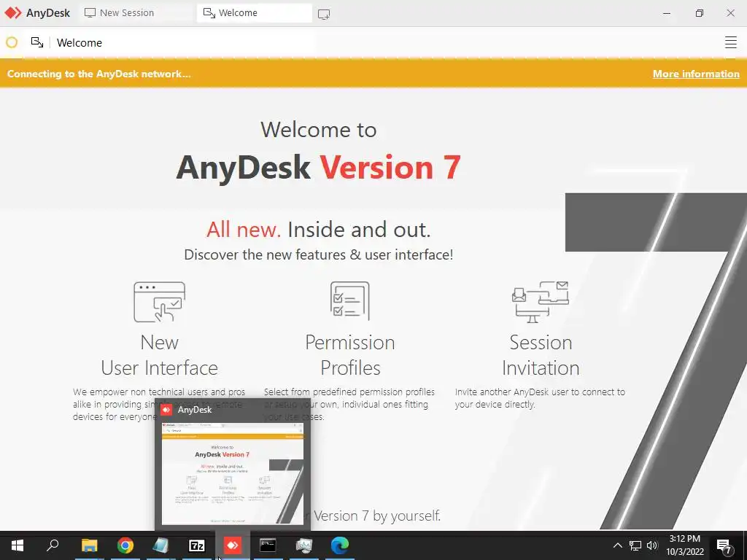Image resolution: width=747 pixels, height=560 pixels.
Task: Switch to the Welcome tab
Action: [x=254, y=13]
